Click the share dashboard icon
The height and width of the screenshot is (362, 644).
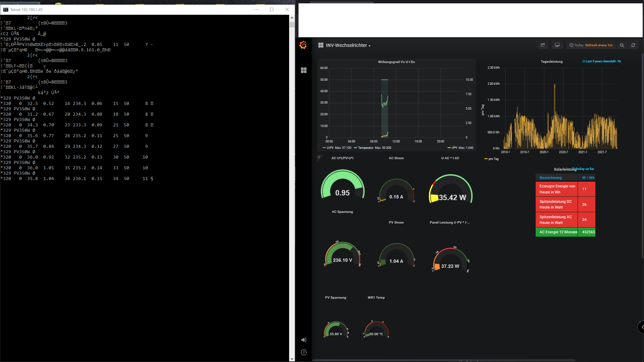pyautogui.click(x=543, y=45)
